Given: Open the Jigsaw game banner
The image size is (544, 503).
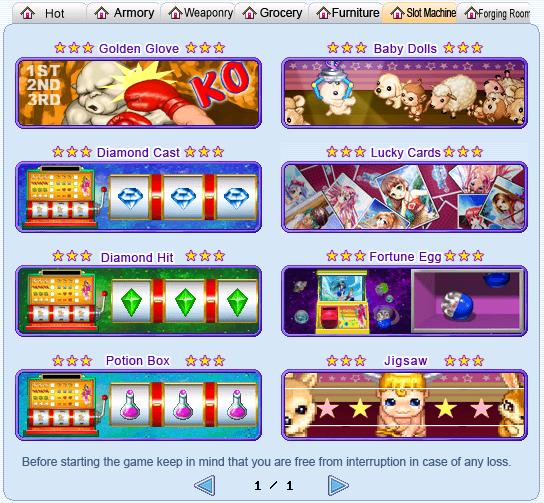Looking at the screenshot, I should (x=404, y=405).
